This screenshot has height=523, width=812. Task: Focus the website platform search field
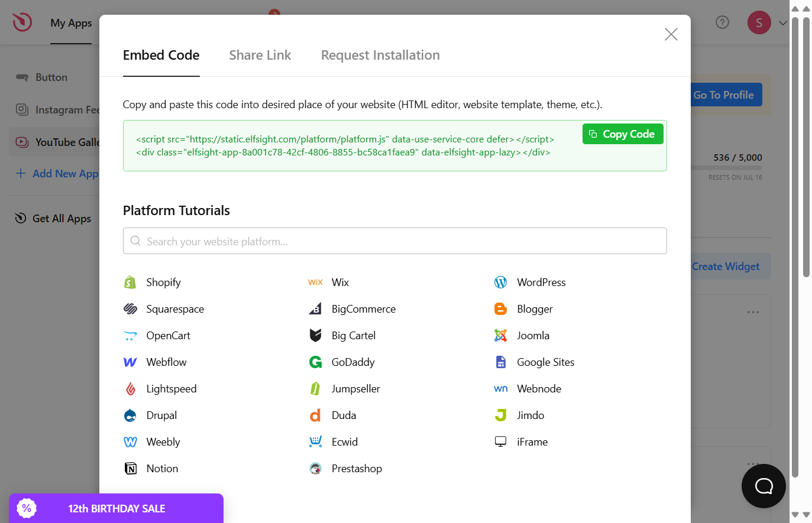coord(395,241)
